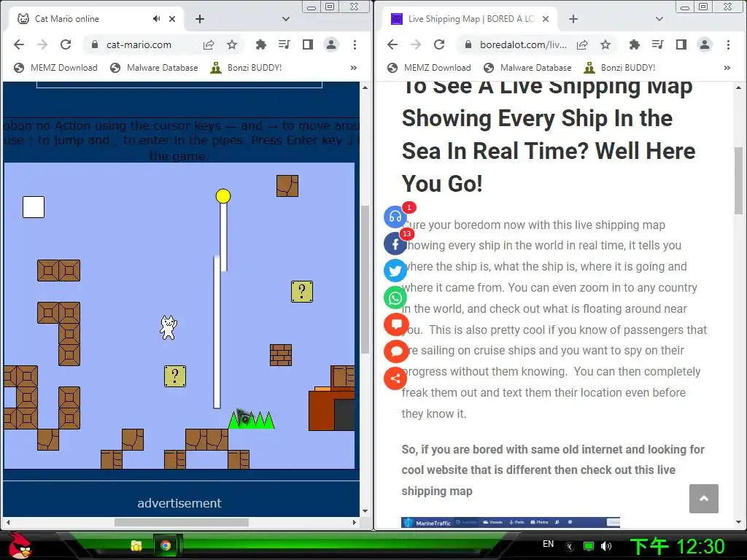This screenshot has width=747, height=560.
Task: Open Chrome three-dot menu in shipping map window
Action: pyautogui.click(x=729, y=44)
